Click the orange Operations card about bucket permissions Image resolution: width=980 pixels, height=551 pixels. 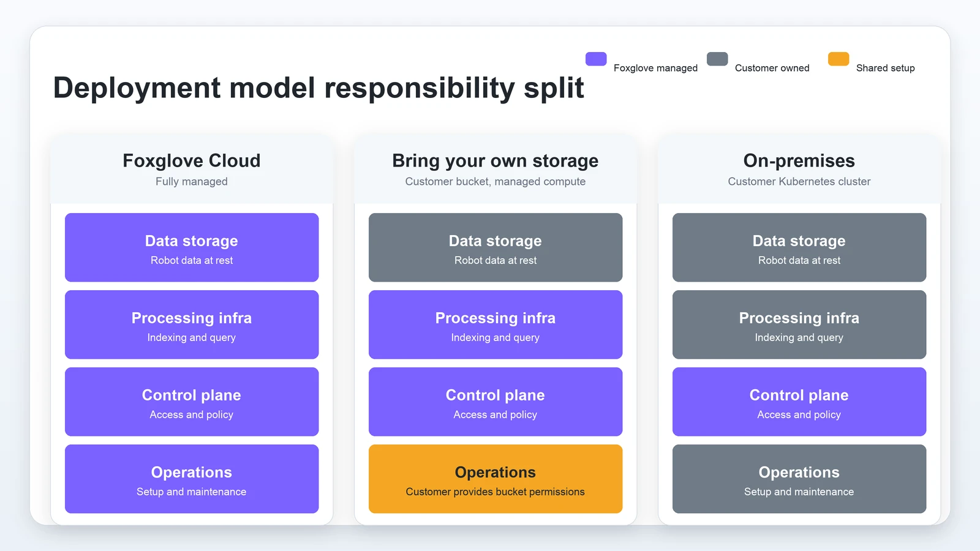(x=496, y=479)
